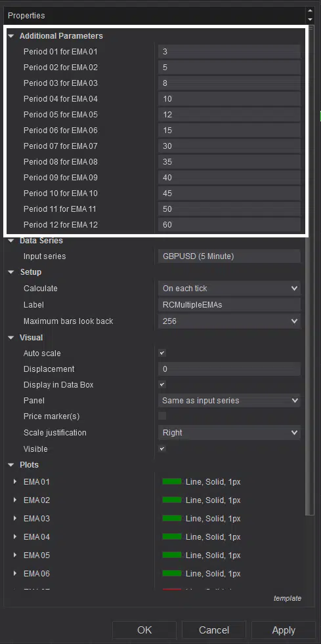Viewport: 321px width, 644px height.
Task: Collapse the Additional Parameters section
Action: click(x=11, y=36)
